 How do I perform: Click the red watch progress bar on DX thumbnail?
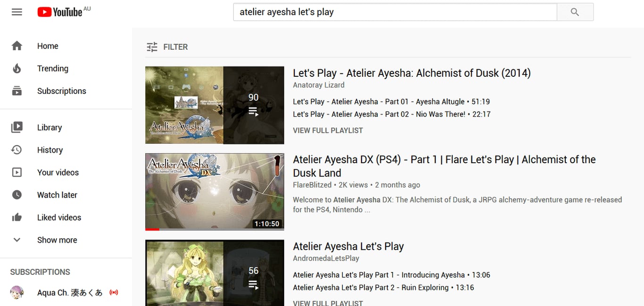coord(152,230)
